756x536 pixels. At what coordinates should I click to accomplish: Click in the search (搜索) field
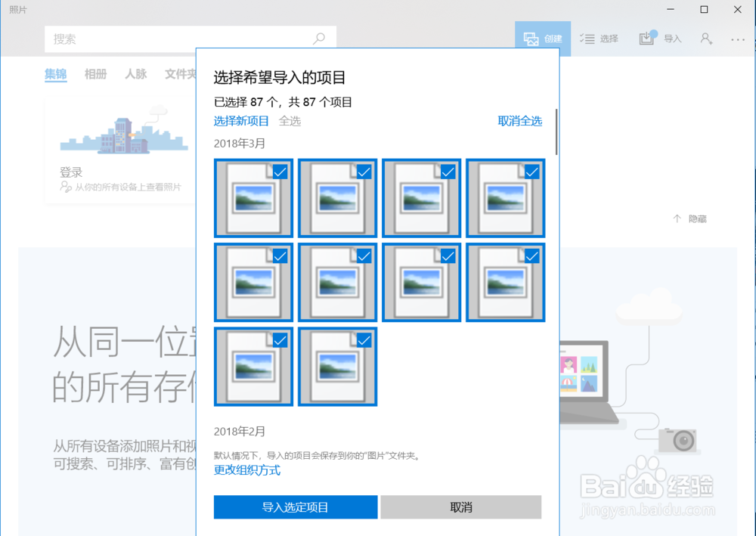coord(191,39)
